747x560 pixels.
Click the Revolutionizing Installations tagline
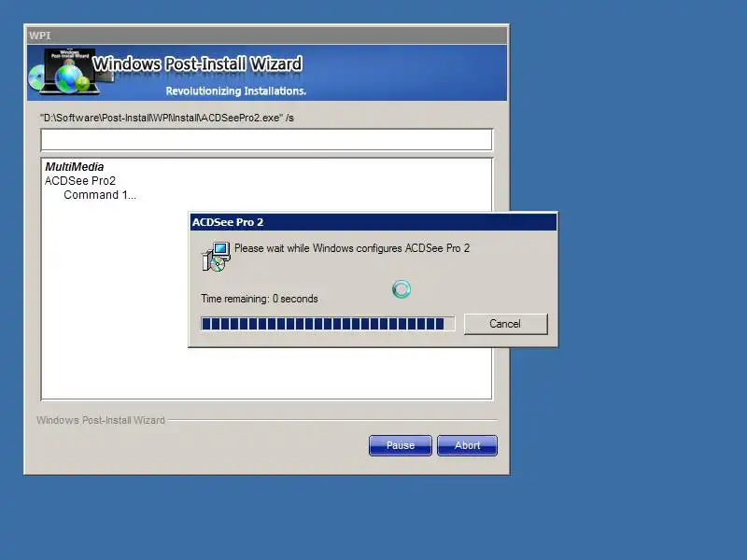tap(236, 91)
